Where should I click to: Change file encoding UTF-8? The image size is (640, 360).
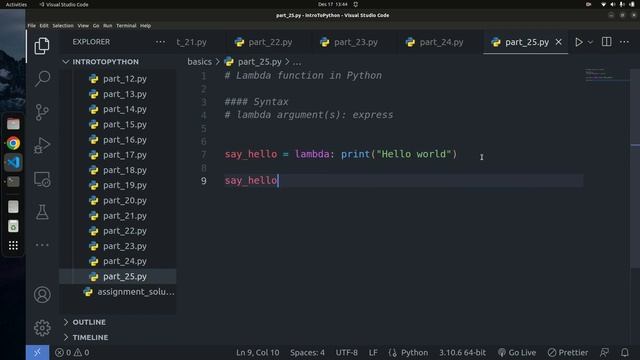click(x=347, y=353)
